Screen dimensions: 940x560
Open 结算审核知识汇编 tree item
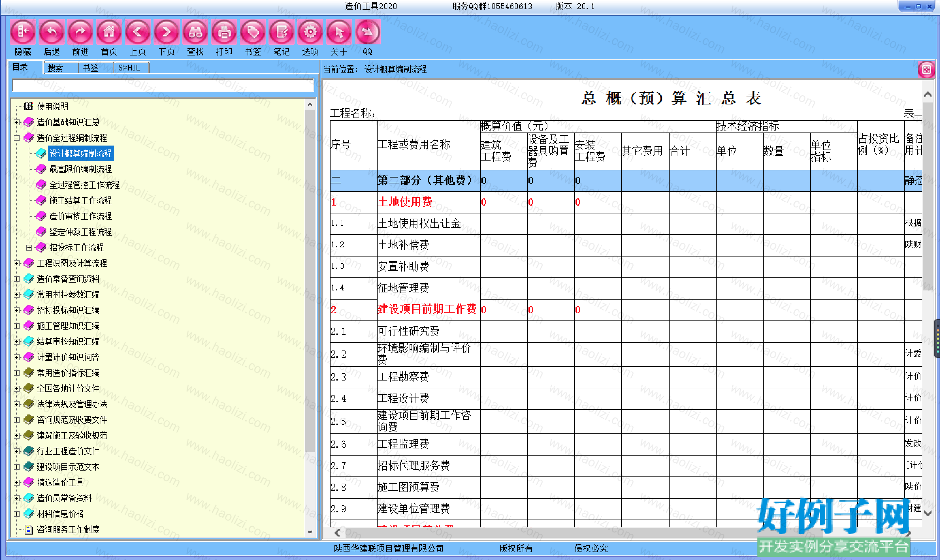(x=68, y=341)
